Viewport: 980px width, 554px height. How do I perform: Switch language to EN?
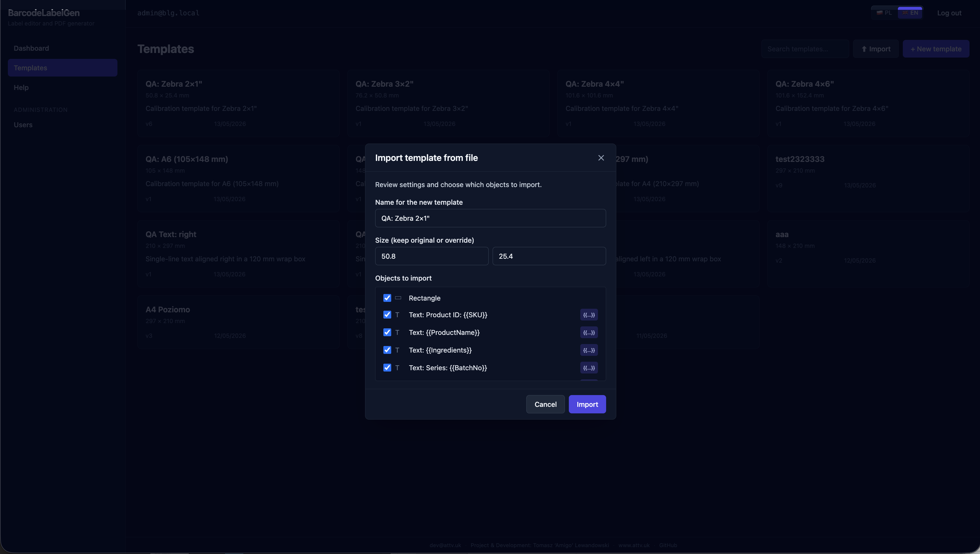click(x=910, y=12)
